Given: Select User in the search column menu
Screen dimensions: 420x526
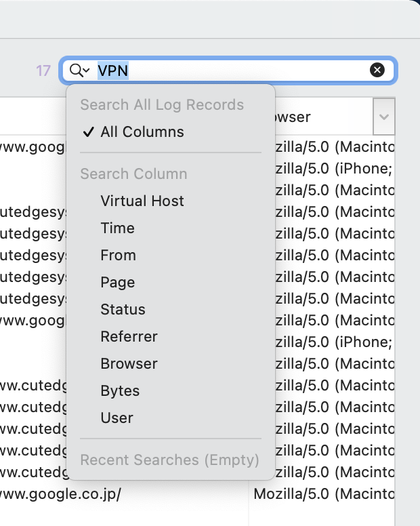Looking at the screenshot, I should click(117, 418).
